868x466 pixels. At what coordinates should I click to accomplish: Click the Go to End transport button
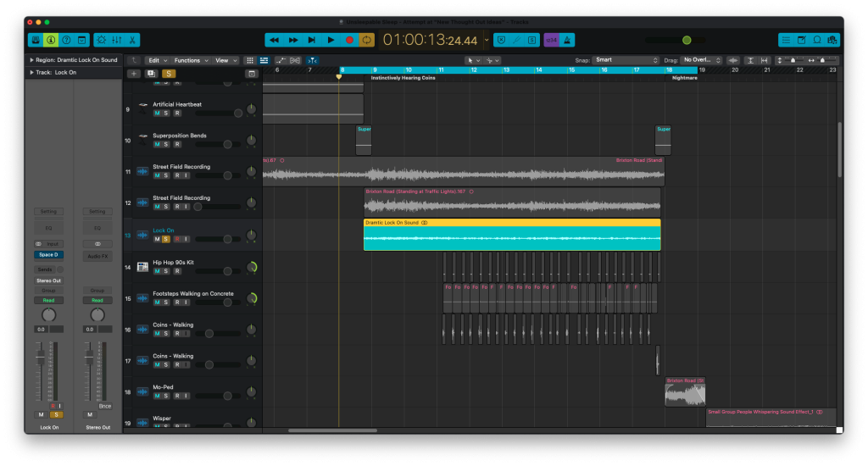coord(312,40)
